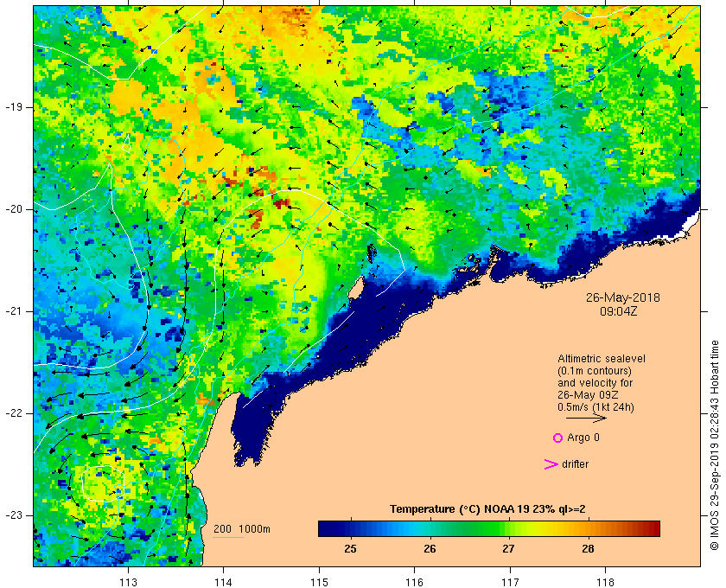Click the time label 09:04Z
Viewport: 726px width, 588px height.
pos(619,311)
